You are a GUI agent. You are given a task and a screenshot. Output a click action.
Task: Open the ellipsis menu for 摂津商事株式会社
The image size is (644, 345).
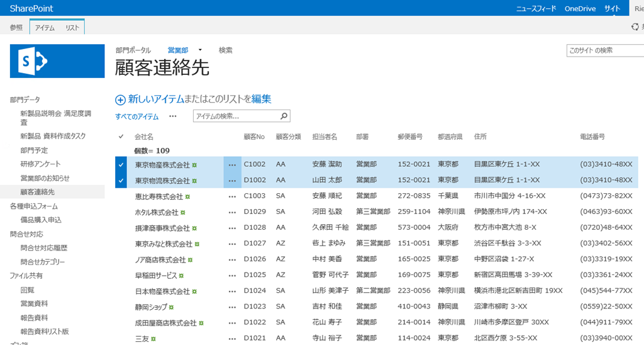(x=232, y=228)
